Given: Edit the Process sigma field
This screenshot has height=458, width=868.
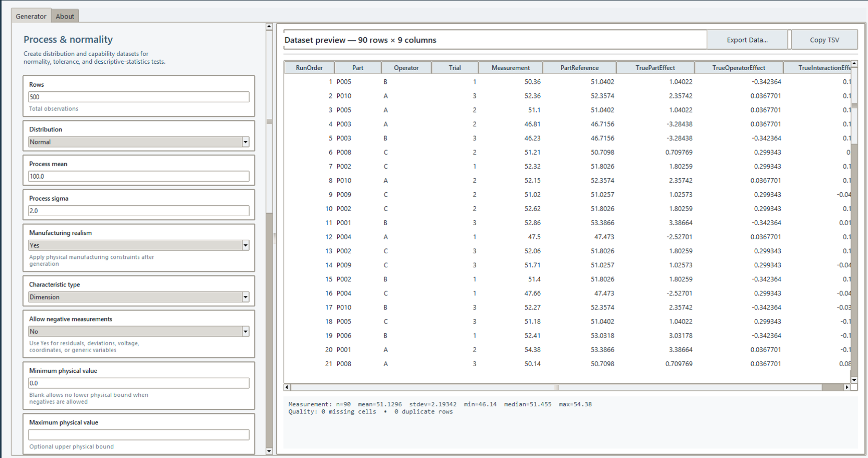Looking at the screenshot, I should coord(139,211).
